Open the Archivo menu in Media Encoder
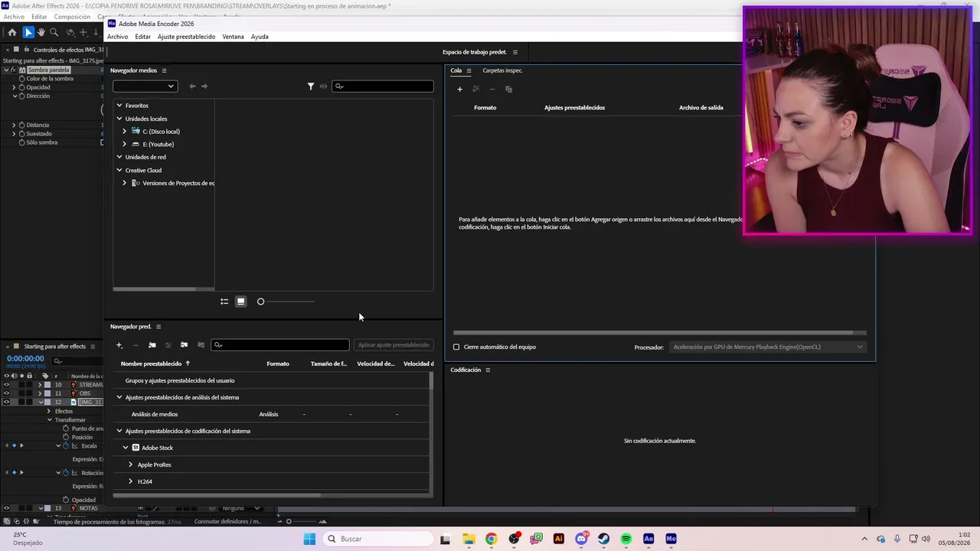980x551 pixels. click(117, 37)
